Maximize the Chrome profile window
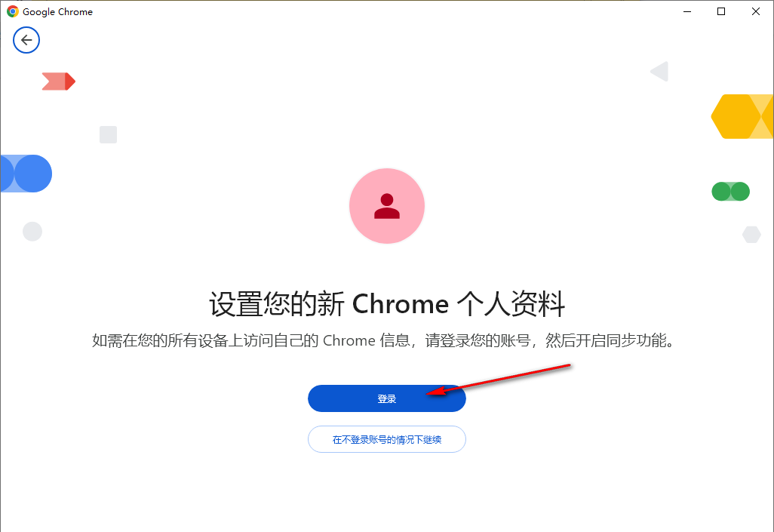This screenshot has height=532, width=774. (x=721, y=11)
